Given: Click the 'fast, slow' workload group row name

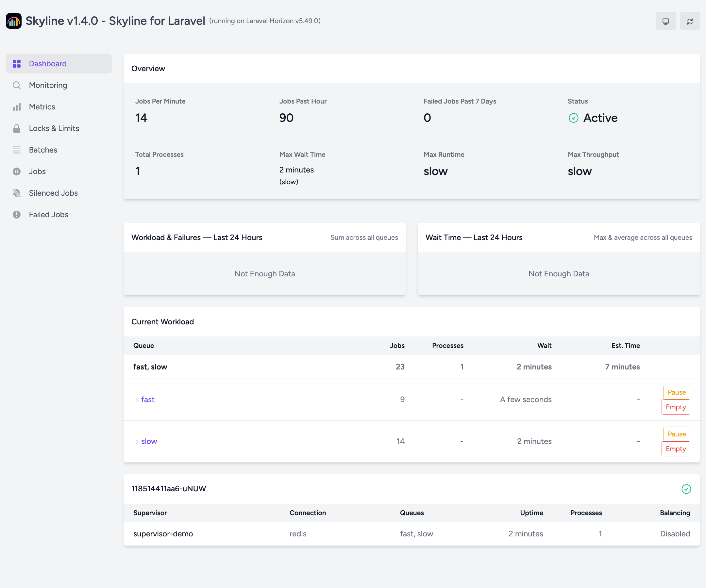Looking at the screenshot, I should click(x=150, y=367).
